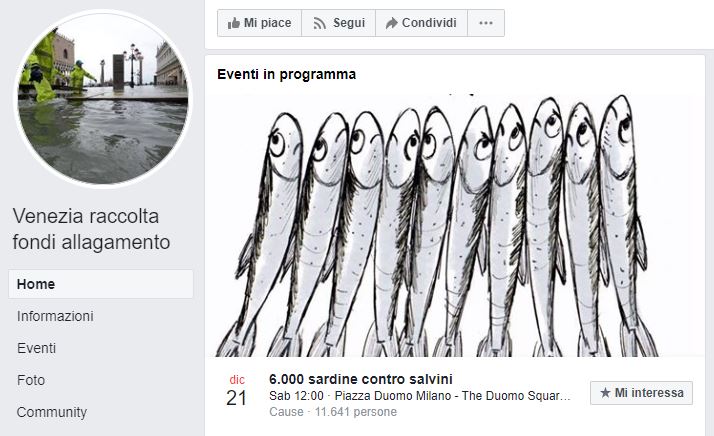Click the Mi piace button text
Image resolution: width=714 pixels, height=436 pixels.
tap(267, 23)
